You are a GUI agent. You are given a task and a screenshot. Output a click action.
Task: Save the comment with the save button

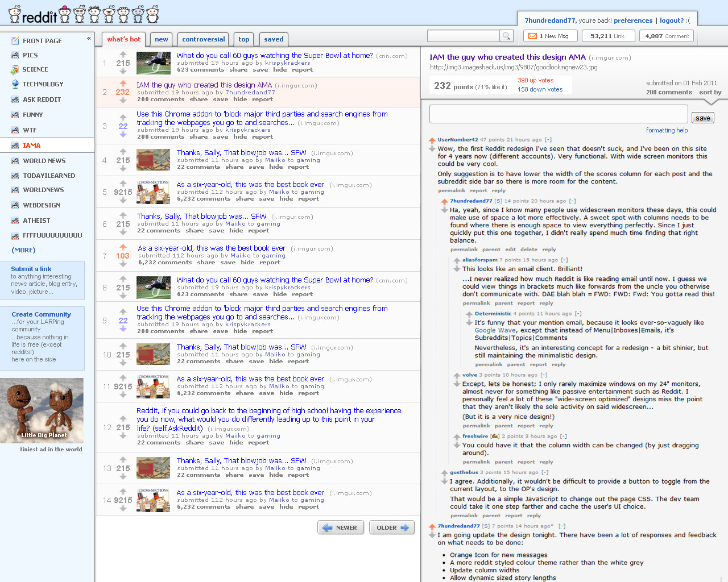(703, 118)
